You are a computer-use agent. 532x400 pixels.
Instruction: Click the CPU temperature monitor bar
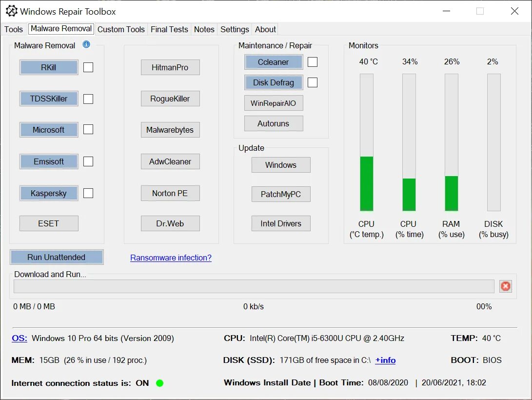point(366,142)
